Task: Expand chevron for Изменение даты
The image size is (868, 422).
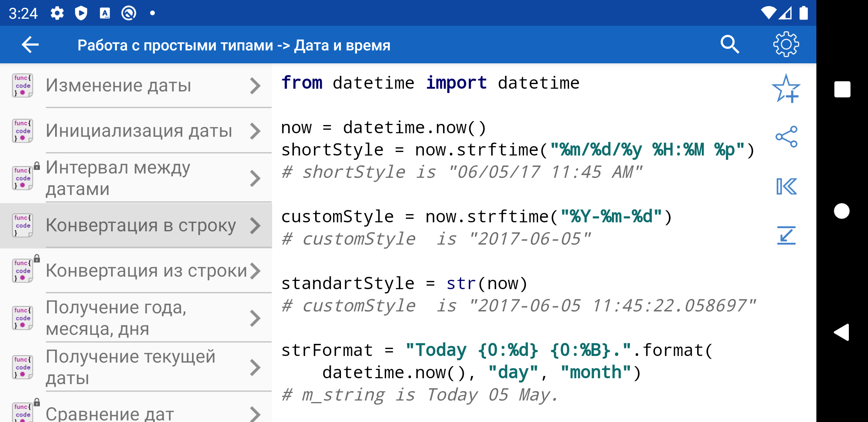Action: [x=255, y=86]
